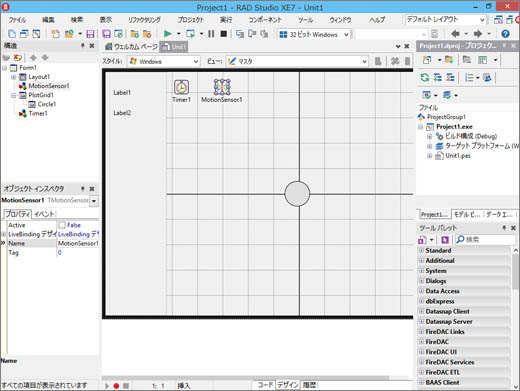Click Label2 on the form designer

click(122, 113)
